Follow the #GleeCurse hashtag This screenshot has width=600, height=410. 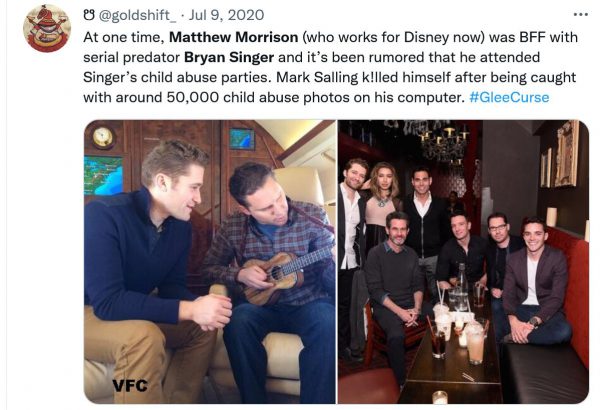pyautogui.click(x=508, y=97)
